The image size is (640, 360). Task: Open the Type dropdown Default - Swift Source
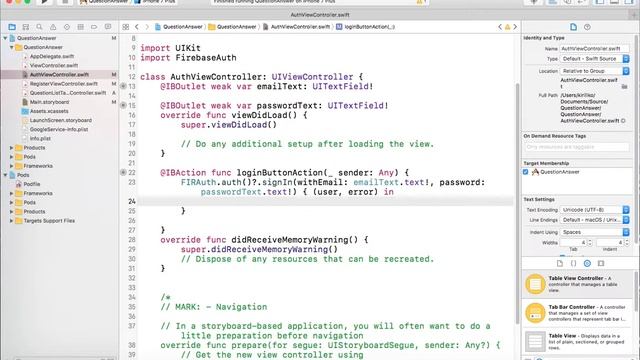(x=594, y=59)
